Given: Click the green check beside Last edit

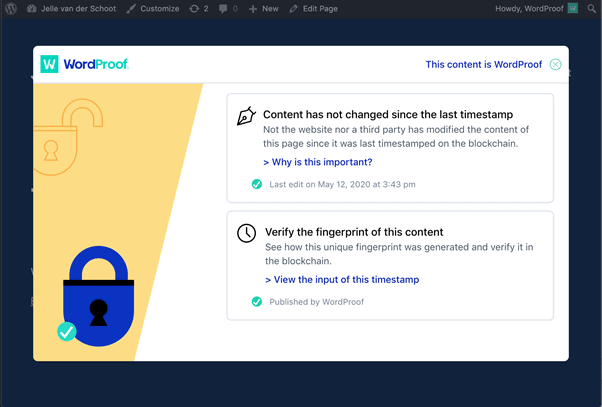Looking at the screenshot, I should tap(256, 184).
